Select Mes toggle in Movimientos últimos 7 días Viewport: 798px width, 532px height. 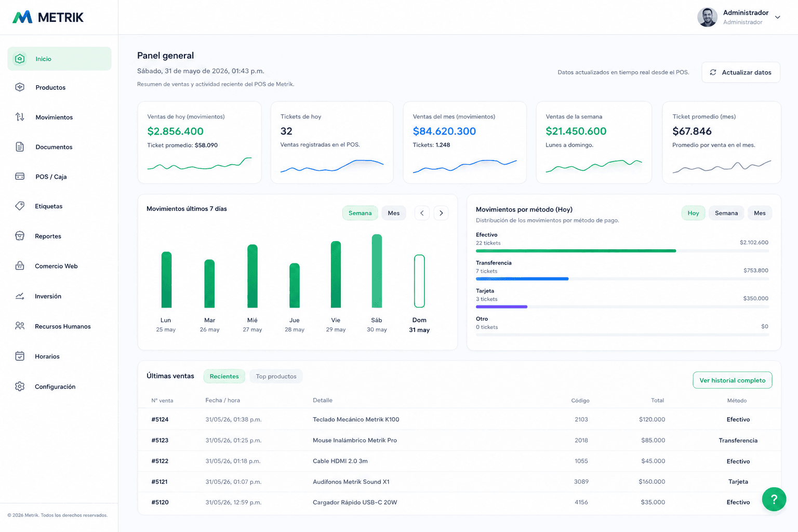[394, 213]
